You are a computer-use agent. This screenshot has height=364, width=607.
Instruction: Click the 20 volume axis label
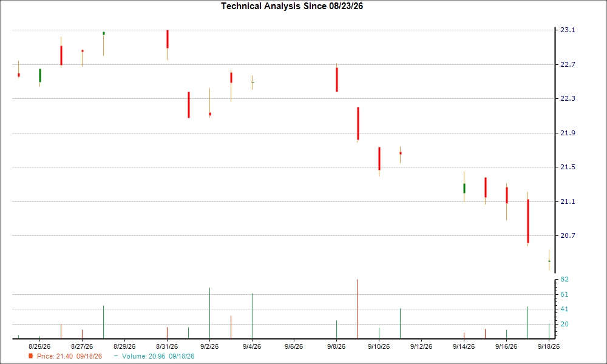tap(565, 324)
